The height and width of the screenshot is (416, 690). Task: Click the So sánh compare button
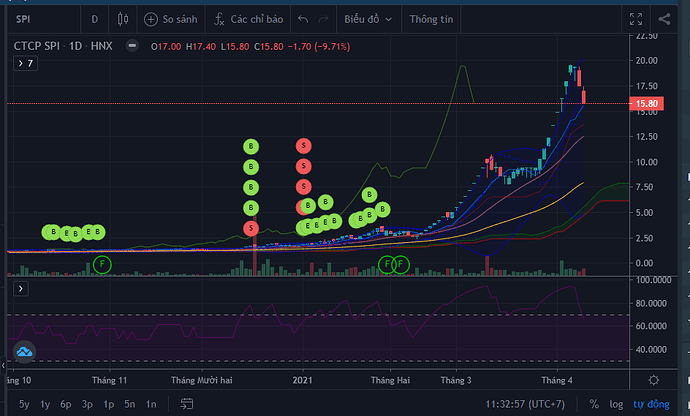(x=171, y=19)
